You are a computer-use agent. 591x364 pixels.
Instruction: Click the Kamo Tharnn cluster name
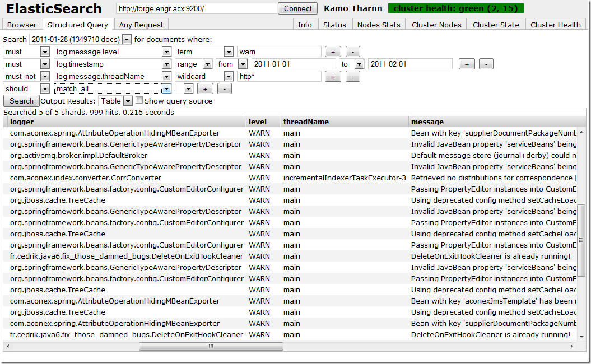click(353, 8)
